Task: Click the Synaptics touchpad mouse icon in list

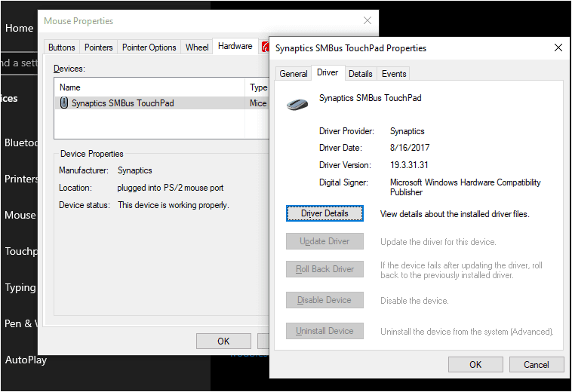Action: click(64, 103)
